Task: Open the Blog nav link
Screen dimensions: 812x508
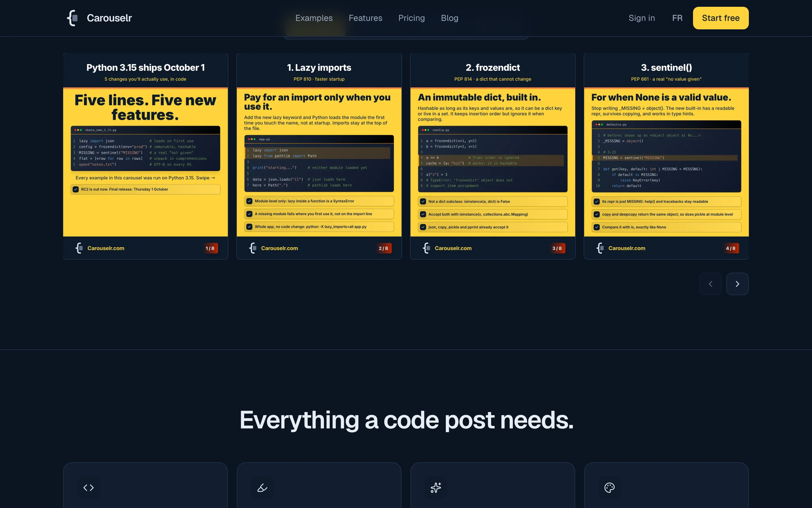Action: (x=450, y=18)
